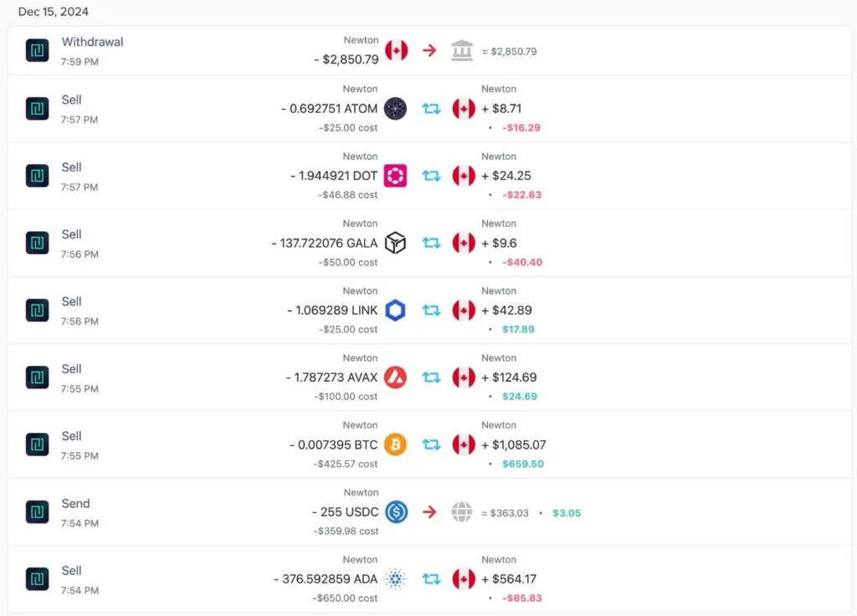The height and width of the screenshot is (616, 857).
Task: Select the Avalanche icon in the AVAX row
Action: [396, 377]
